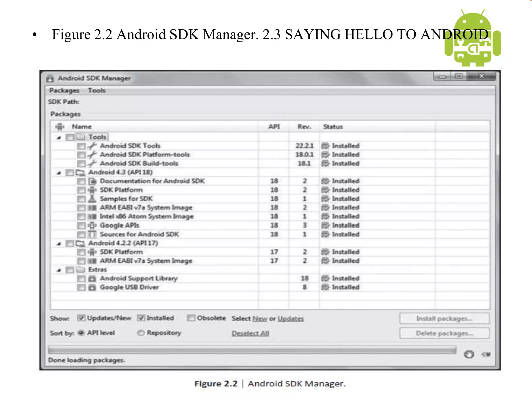Click the Rev. column header

click(x=304, y=127)
